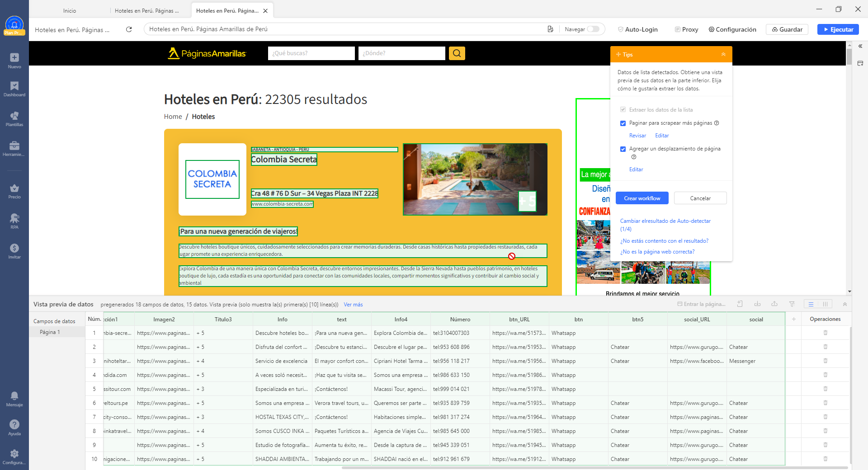This screenshot has height=470, width=868.
Task: Click Entrar la página option
Action: (x=701, y=304)
